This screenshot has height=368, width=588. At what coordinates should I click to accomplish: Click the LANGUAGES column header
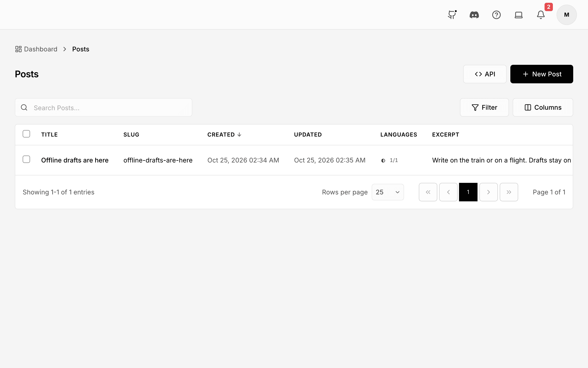click(399, 135)
